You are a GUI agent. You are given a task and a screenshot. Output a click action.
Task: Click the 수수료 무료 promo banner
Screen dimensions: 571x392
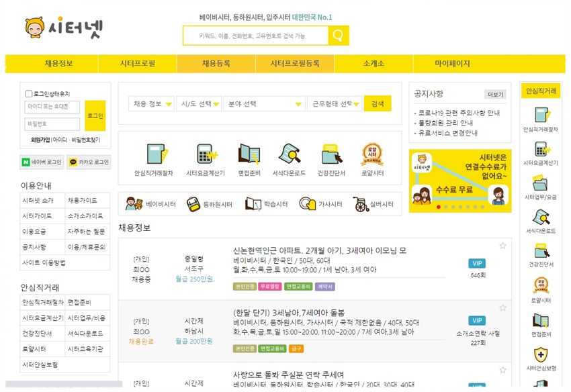click(460, 181)
